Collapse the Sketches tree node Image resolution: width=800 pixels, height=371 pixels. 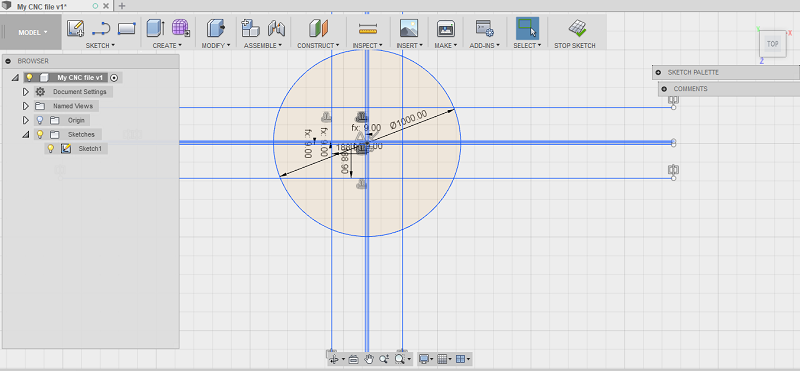26,135
